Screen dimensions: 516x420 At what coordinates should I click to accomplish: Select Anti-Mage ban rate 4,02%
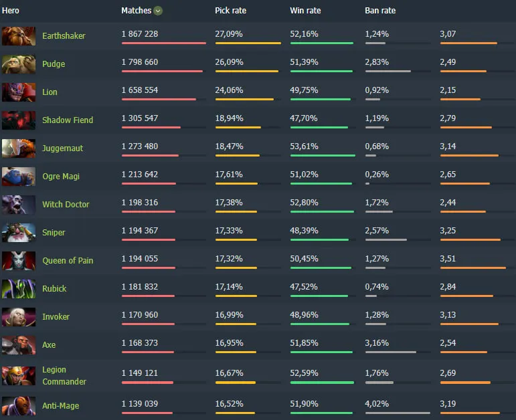click(x=377, y=404)
